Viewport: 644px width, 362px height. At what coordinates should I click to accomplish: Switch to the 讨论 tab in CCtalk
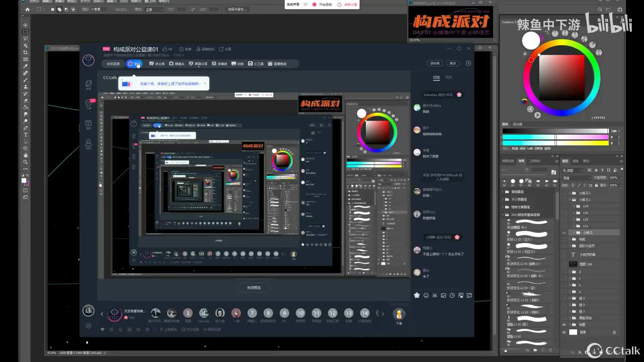(x=436, y=77)
